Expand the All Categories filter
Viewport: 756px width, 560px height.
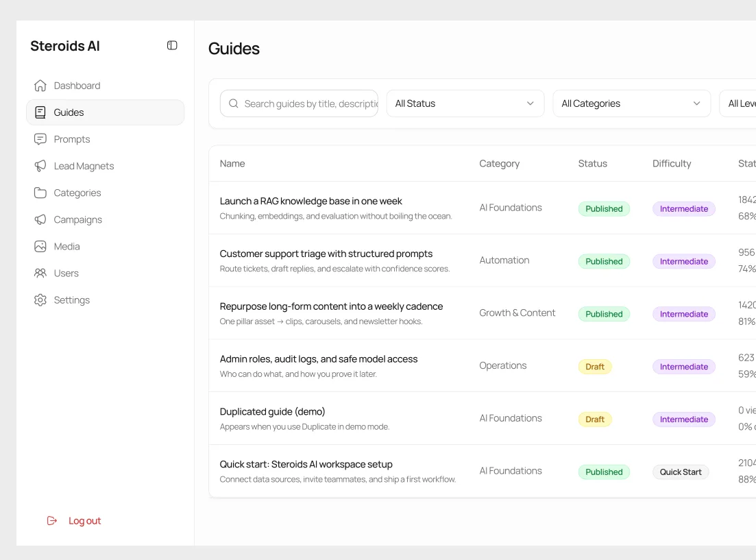point(631,104)
